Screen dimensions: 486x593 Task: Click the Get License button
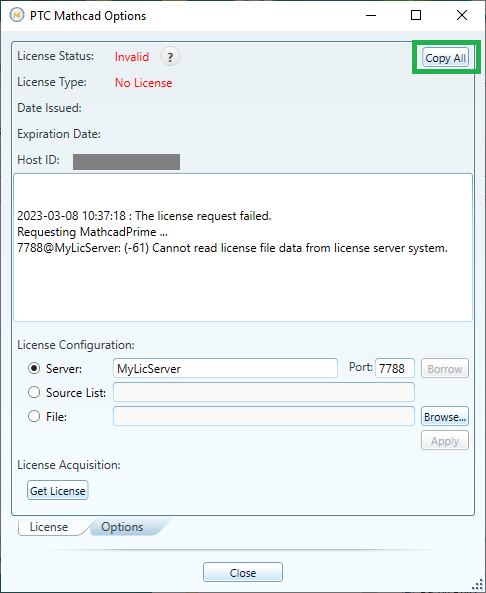point(57,491)
